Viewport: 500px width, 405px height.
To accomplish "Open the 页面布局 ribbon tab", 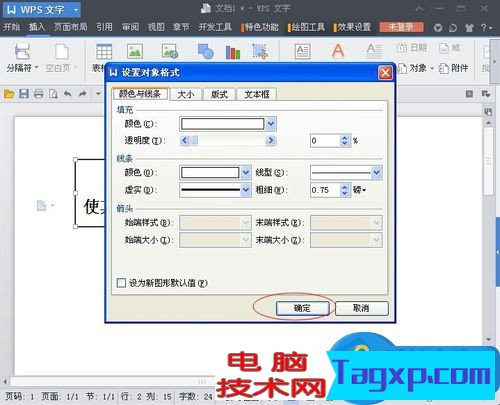I will click(x=71, y=27).
